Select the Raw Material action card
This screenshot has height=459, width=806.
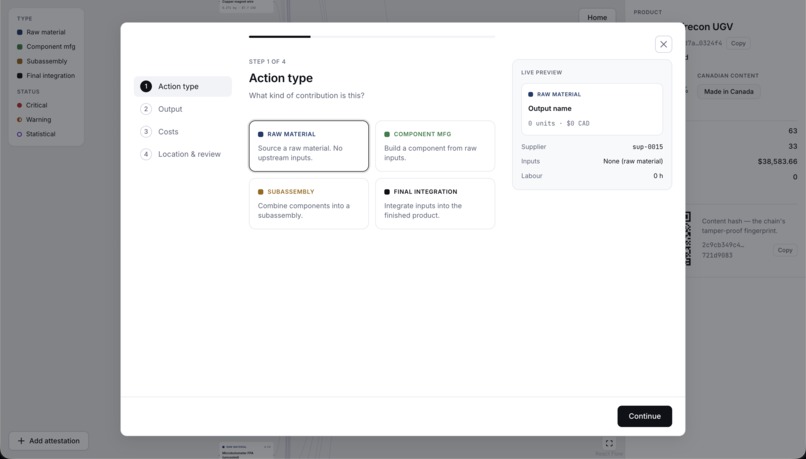point(308,146)
